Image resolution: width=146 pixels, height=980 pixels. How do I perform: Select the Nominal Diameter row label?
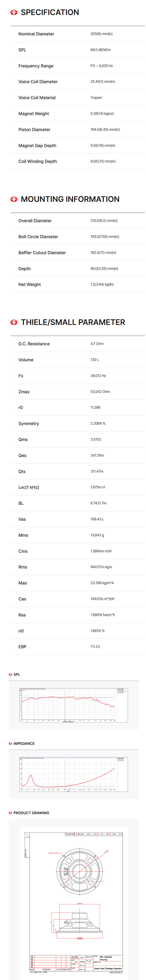(36, 34)
